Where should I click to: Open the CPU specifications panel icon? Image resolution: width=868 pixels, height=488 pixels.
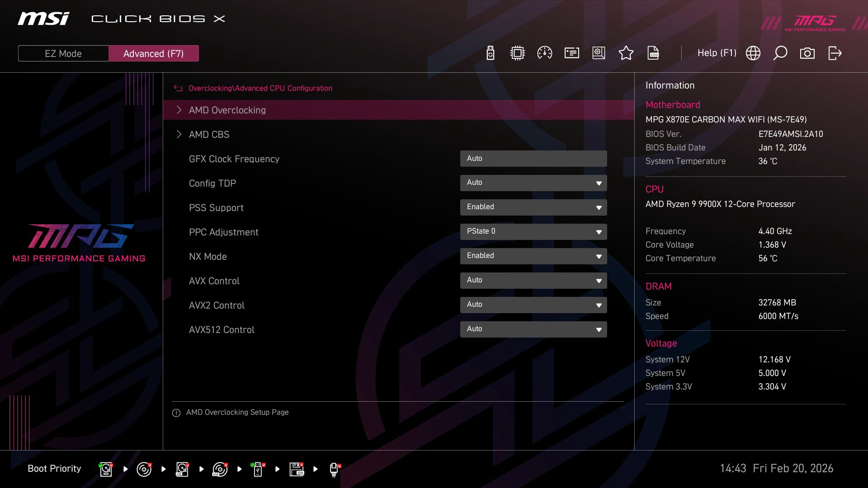tap(517, 53)
